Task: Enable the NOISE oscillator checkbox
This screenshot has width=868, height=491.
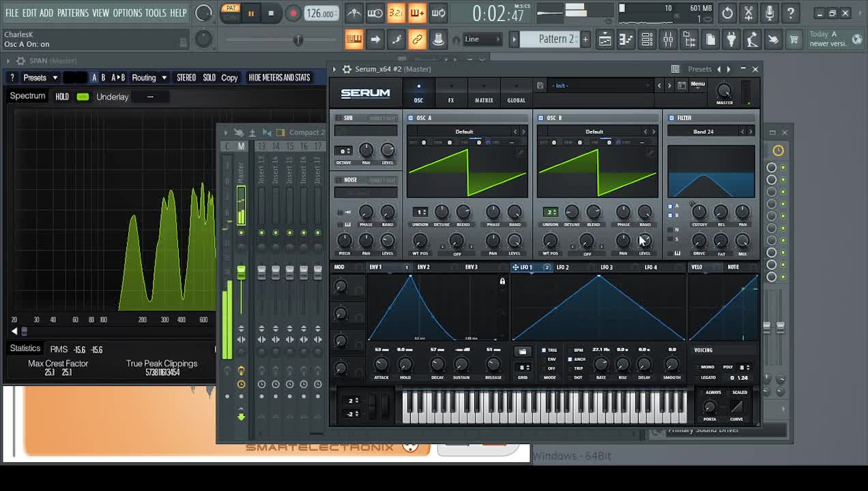Action: pos(338,180)
